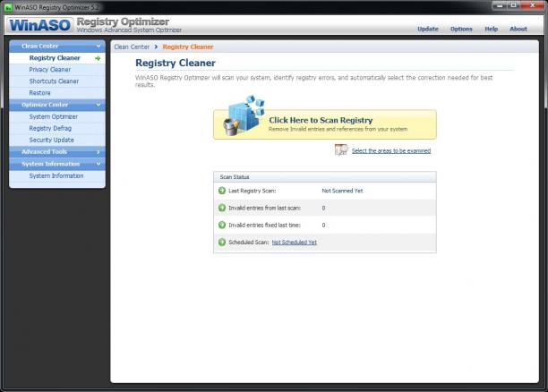This screenshot has height=392, width=548.
Task: Click the WinASO app icon in title bar
Action: tap(8, 7)
